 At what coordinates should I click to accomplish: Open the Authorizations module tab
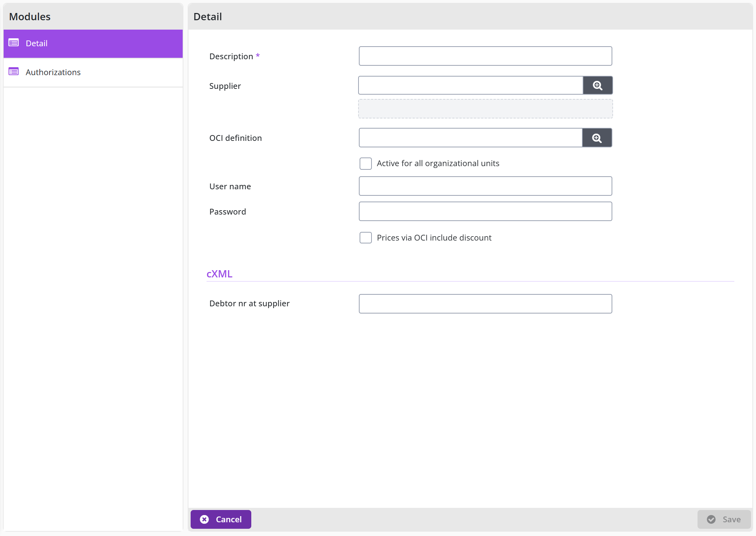pos(93,72)
